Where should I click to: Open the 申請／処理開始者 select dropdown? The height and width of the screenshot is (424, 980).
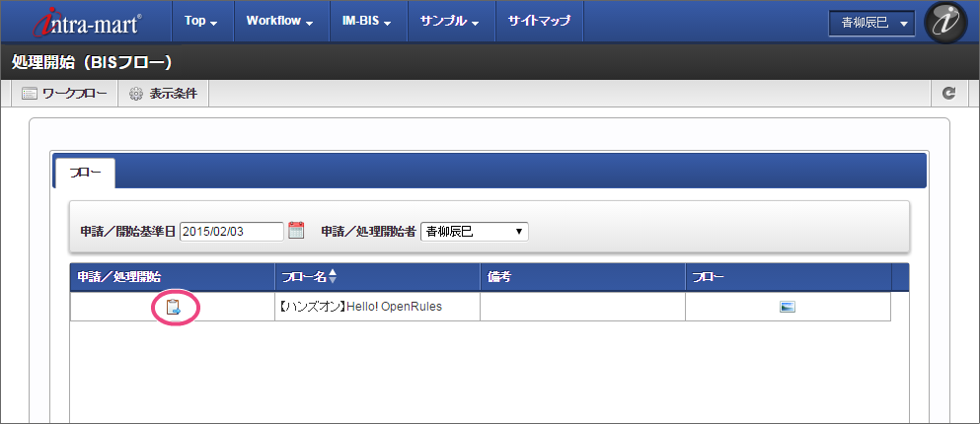(475, 232)
